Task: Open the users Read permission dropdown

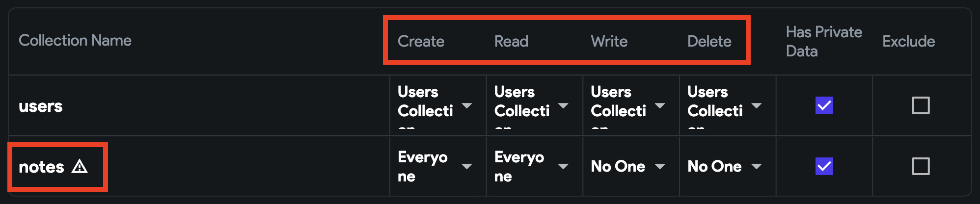Action: tap(532, 106)
